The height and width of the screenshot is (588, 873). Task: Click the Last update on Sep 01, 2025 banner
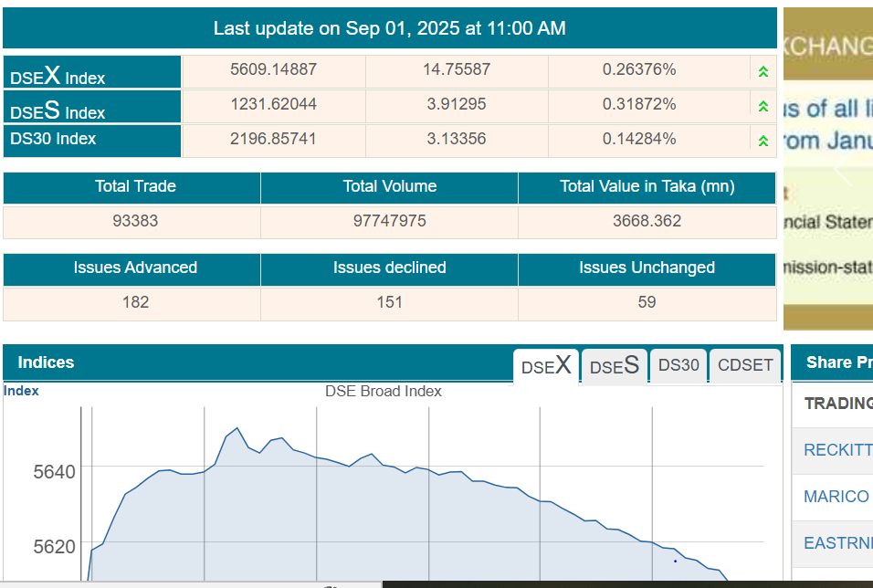point(390,28)
